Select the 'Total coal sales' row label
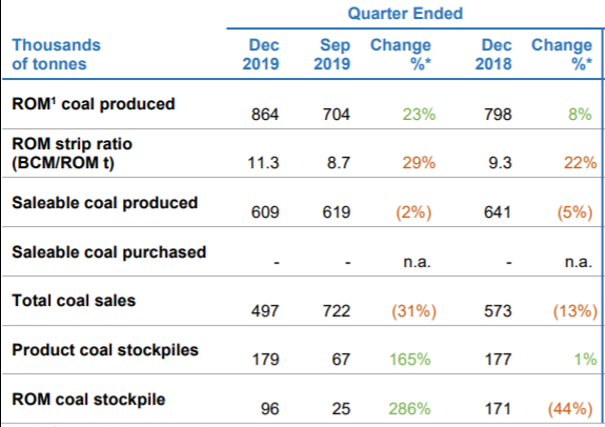This screenshot has width=605, height=427. pyautogui.click(x=74, y=300)
